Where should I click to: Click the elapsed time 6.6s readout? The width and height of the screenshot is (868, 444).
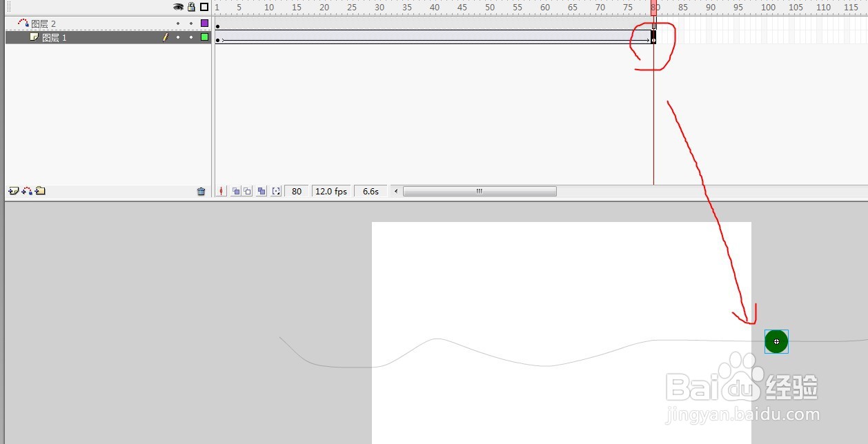371,191
